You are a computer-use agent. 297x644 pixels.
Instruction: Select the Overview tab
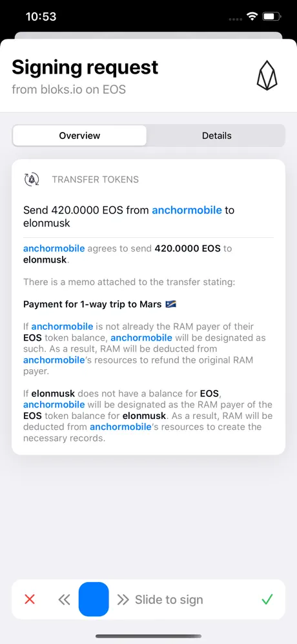[79, 136]
